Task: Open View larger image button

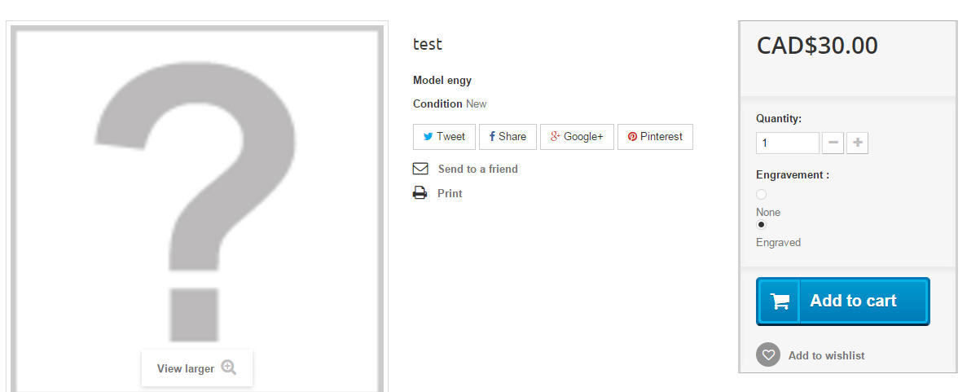Action: coord(197,368)
